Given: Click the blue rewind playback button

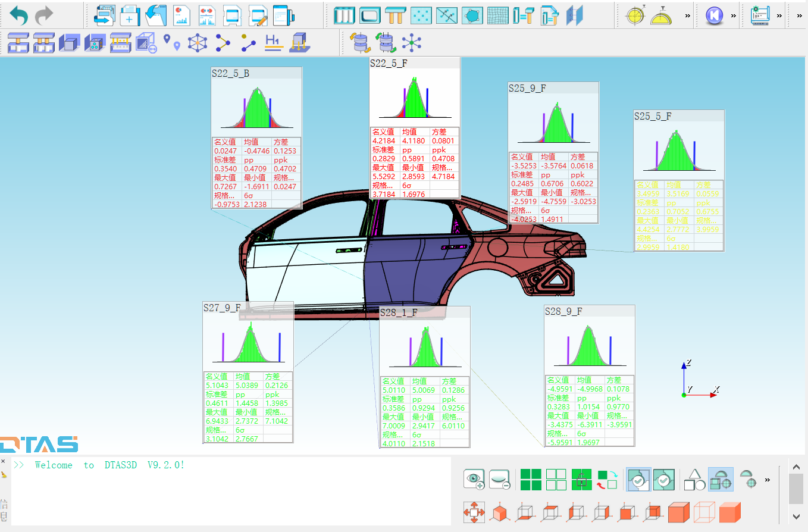Looking at the screenshot, I should coord(714,15).
